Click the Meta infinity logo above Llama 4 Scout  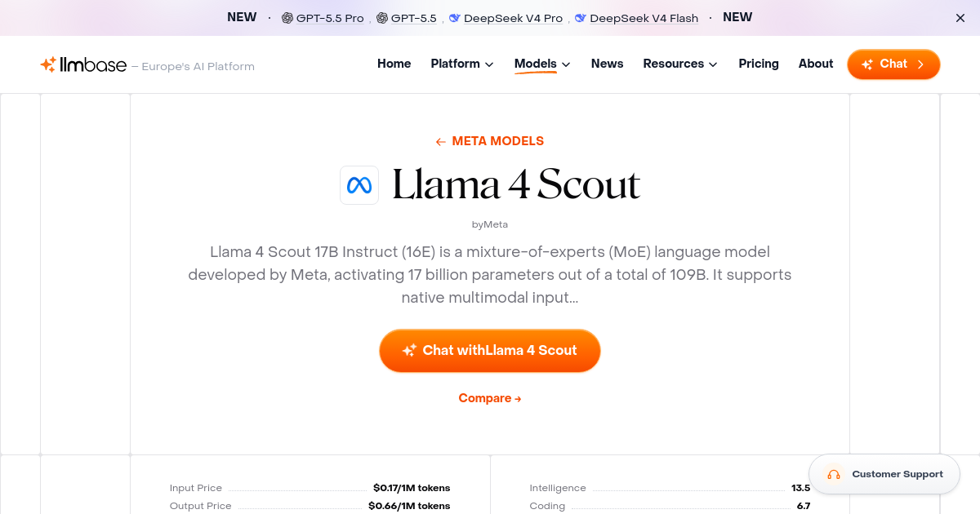coord(359,185)
